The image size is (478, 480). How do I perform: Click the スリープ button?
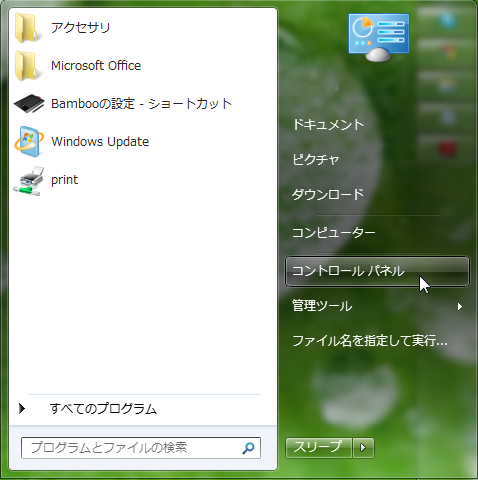318,447
